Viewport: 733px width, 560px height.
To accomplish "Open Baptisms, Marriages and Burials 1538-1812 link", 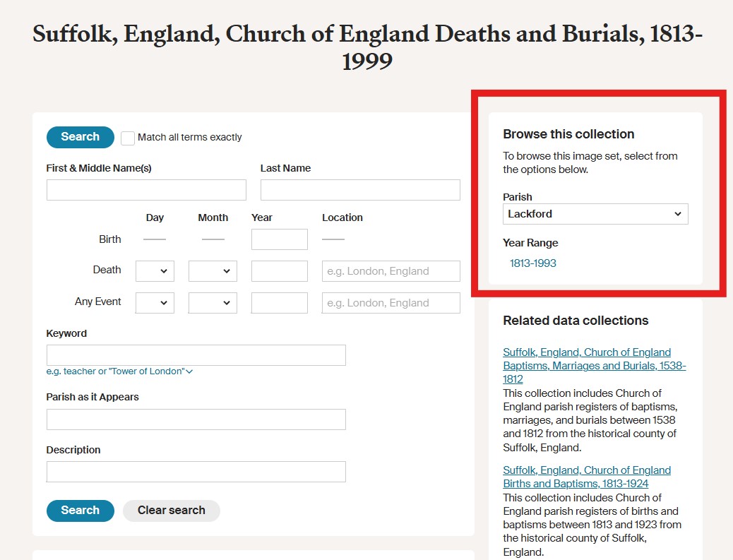I will pos(594,365).
